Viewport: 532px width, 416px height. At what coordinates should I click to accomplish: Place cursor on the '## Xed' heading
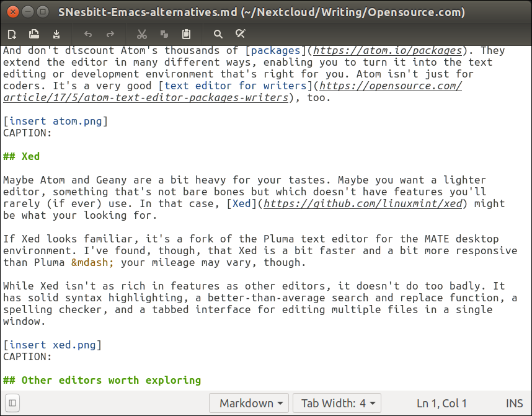click(x=31, y=156)
